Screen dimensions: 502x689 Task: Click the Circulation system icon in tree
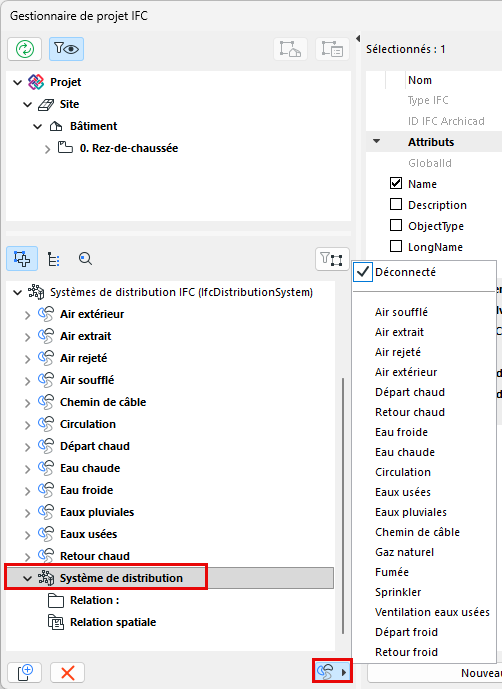46,424
